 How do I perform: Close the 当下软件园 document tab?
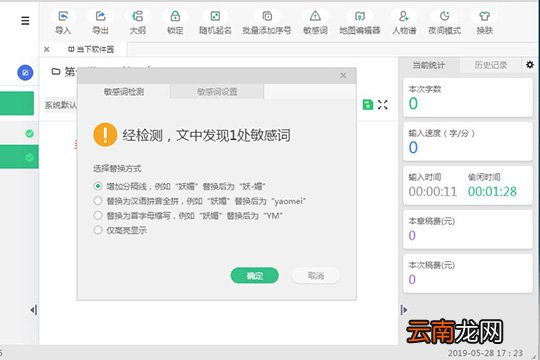(47, 50)
